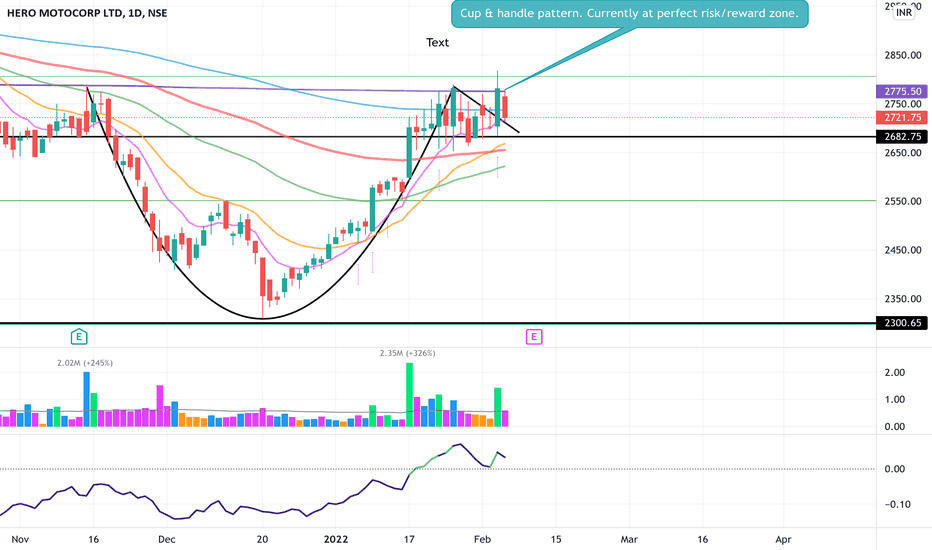
Task: Click the -0.10 oscillator axis label
Action: pyautogui.click(x=897, y=505)
